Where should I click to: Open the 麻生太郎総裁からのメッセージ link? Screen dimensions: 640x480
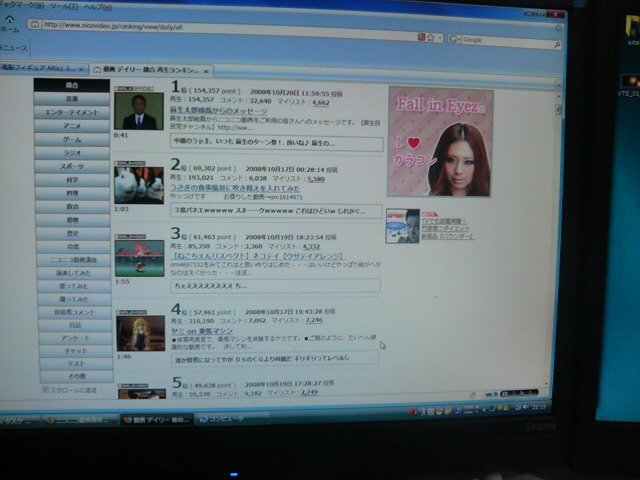click(218, 111)
